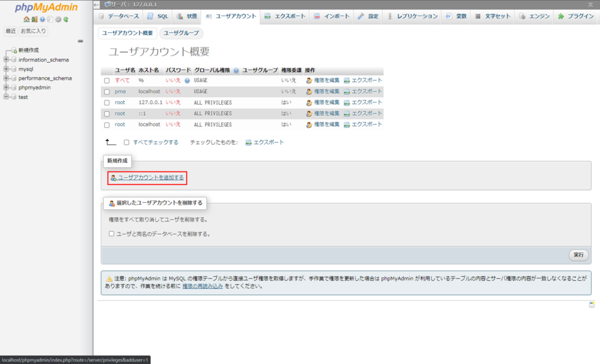Click the logout door icon in sidebar
The image size is (600, 364).
(34, 19)
